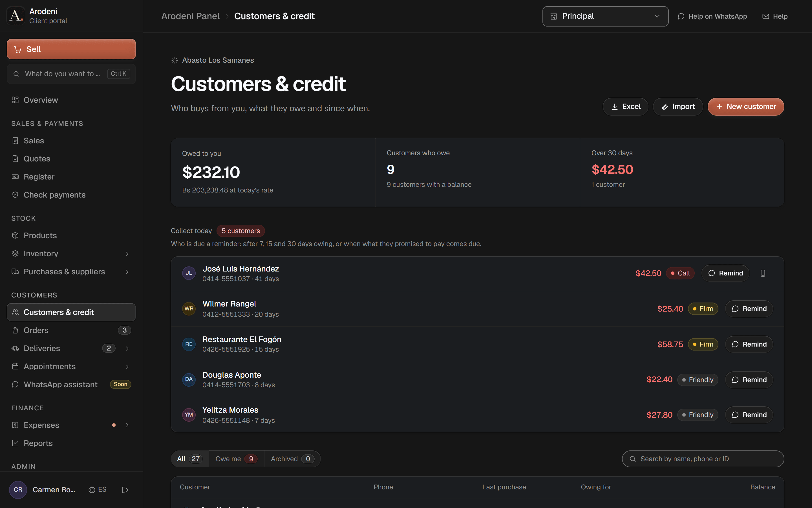The image size is (812, 508).
Task: Open the Principal store dropdown
Action: (x=605, y=16)
